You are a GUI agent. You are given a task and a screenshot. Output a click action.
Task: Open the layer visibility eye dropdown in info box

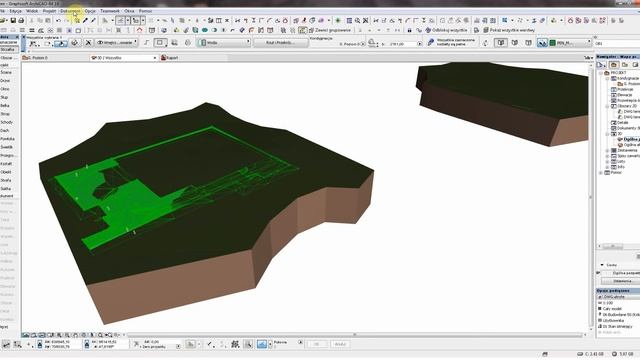coord(116,42)
